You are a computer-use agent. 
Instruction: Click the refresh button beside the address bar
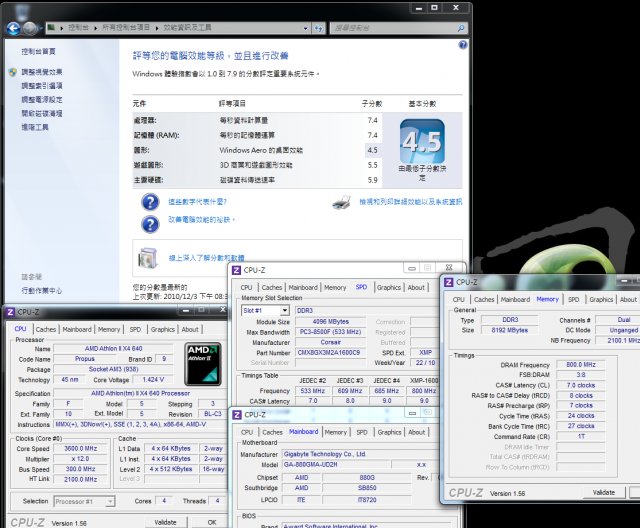319,28
